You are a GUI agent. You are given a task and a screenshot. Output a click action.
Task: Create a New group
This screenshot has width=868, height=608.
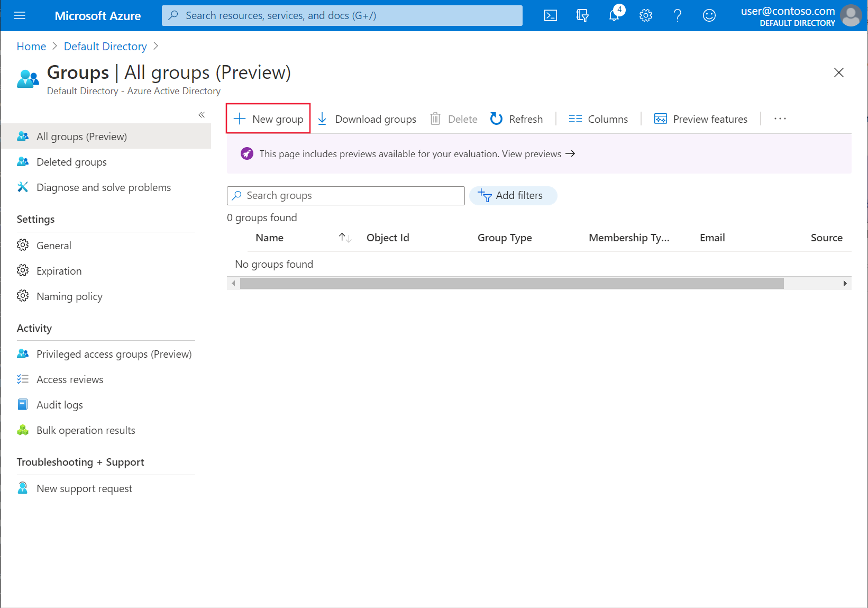(268, 119)
